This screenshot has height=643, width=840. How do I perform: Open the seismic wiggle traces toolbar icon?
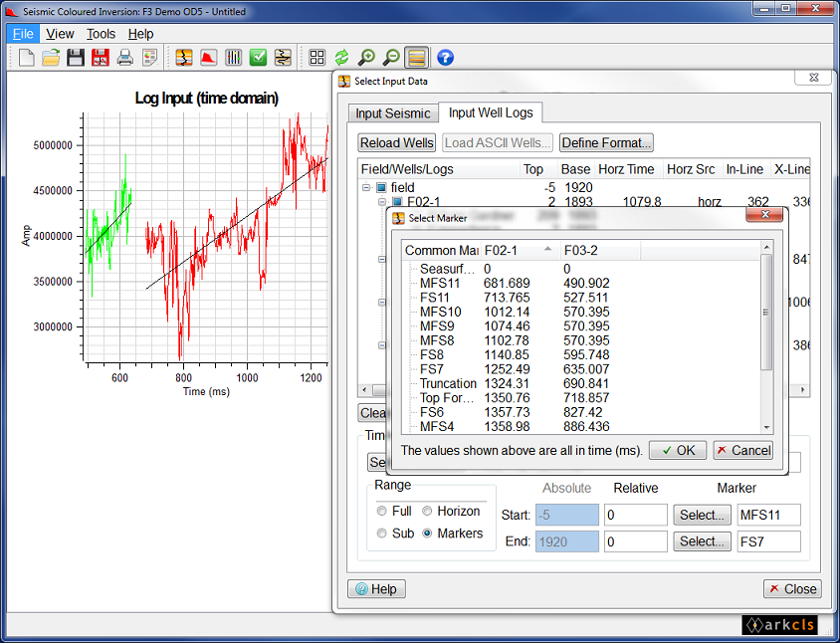[283, 58]
